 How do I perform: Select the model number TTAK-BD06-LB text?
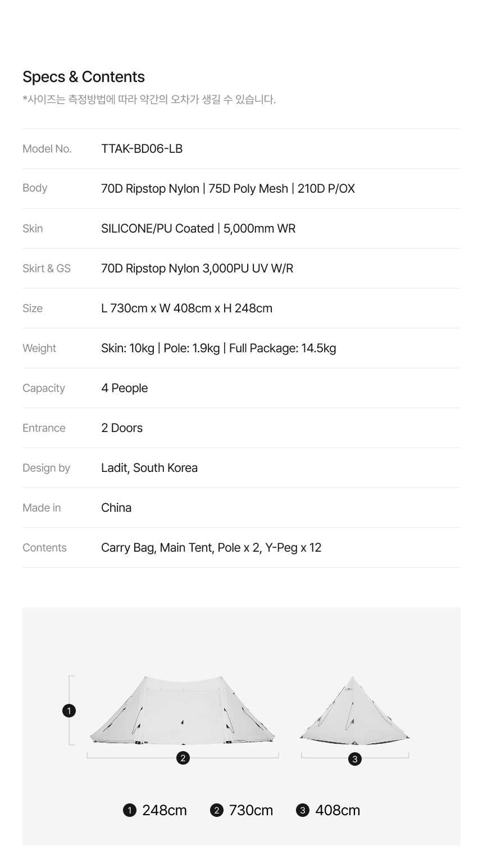click(x=142, y=149)
